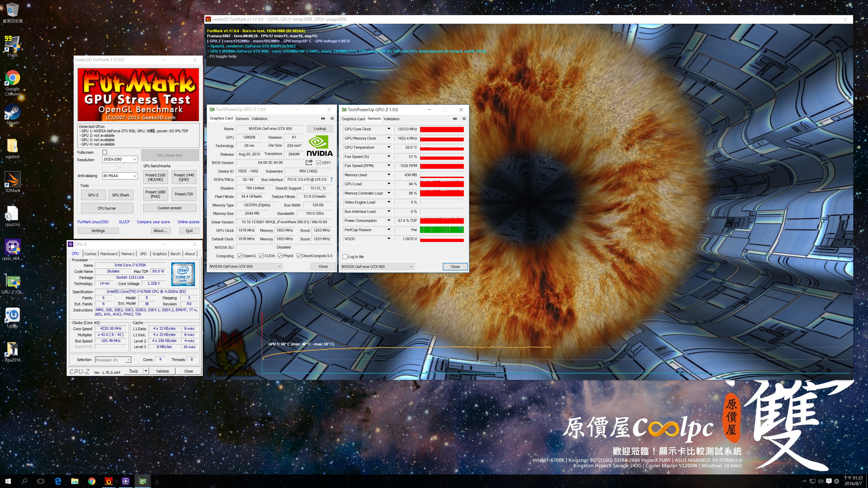The width and height of the screenshot is (868, 488).
Task: Click the GPU Load red sensor graph
Action: tap(442, 184)
